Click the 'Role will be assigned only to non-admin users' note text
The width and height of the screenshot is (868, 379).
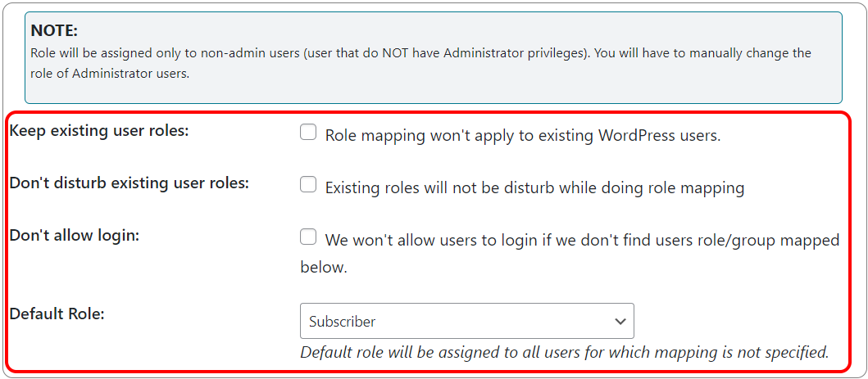coord(420,64)
